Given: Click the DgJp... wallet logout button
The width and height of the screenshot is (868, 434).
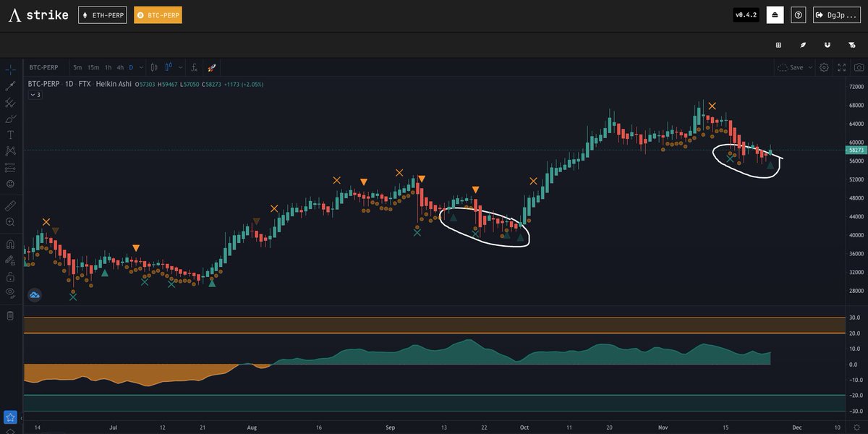Looking at the screenshot, I should [x=837, y=14].
